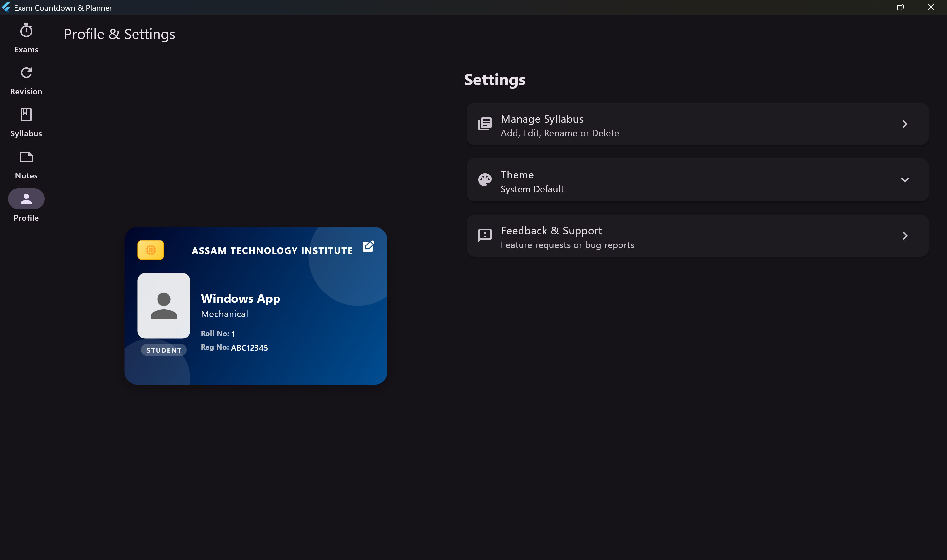Click the edit pencil on ID card
Screen dimensions: 947x560
368,246
